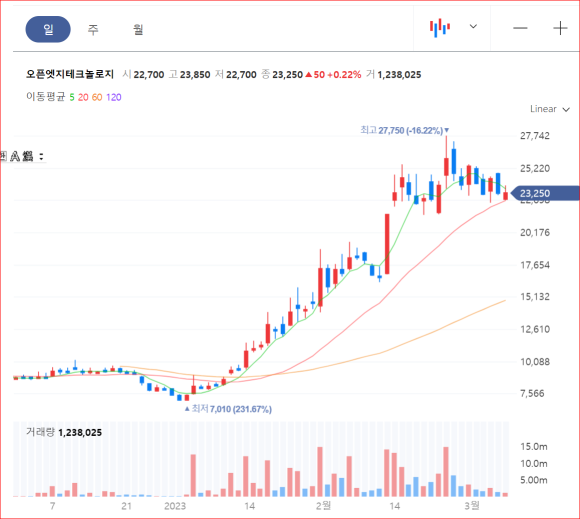Toggle the 5-day moving average
This screenshot has height=519, width=580.
pos(72,97)
